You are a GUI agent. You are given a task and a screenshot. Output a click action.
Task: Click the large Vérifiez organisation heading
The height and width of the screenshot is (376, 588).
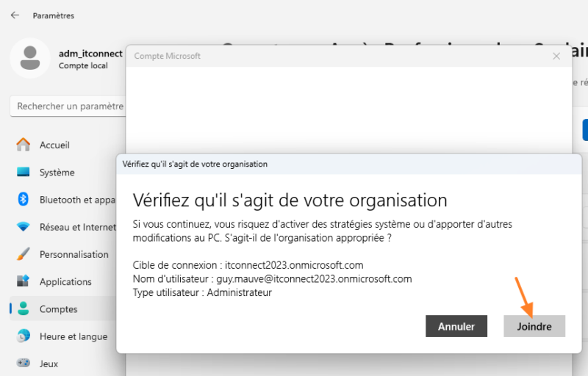click(x=290, y=200)
